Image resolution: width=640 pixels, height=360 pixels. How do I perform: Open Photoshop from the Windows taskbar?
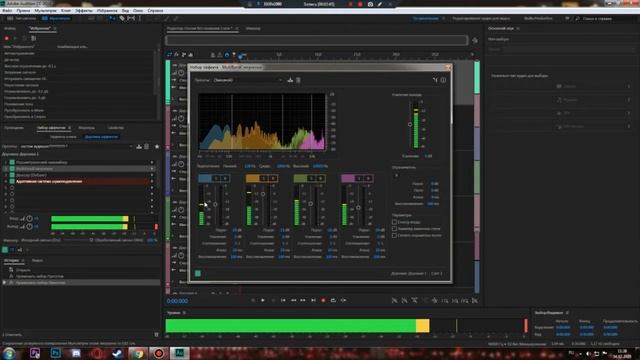tap(56, 353)
